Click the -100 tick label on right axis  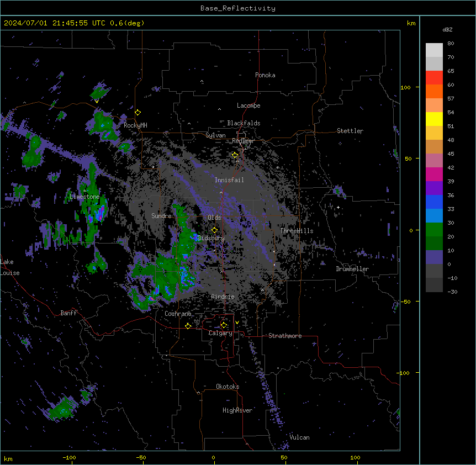click(x=404, y=373)
